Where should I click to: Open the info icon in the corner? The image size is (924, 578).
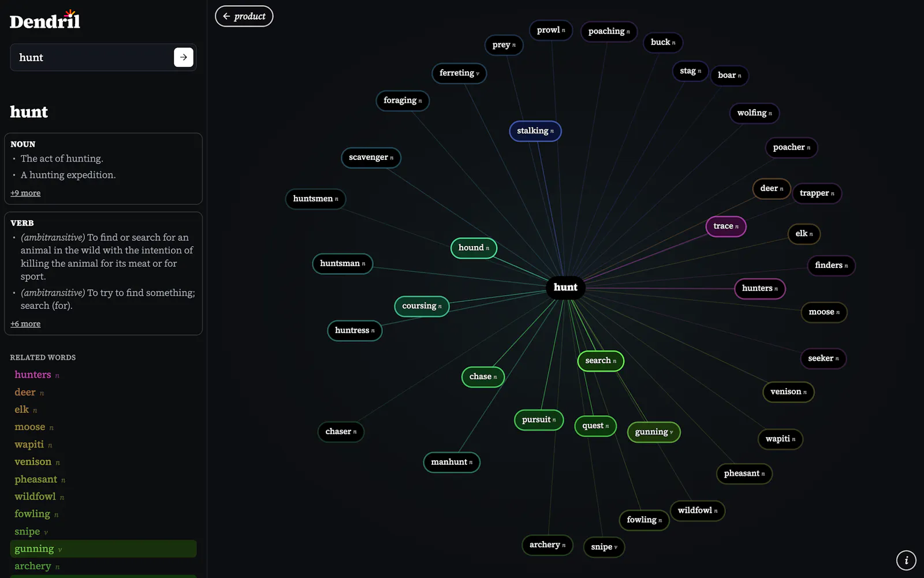pyautogui.click(x=906, y=560)
